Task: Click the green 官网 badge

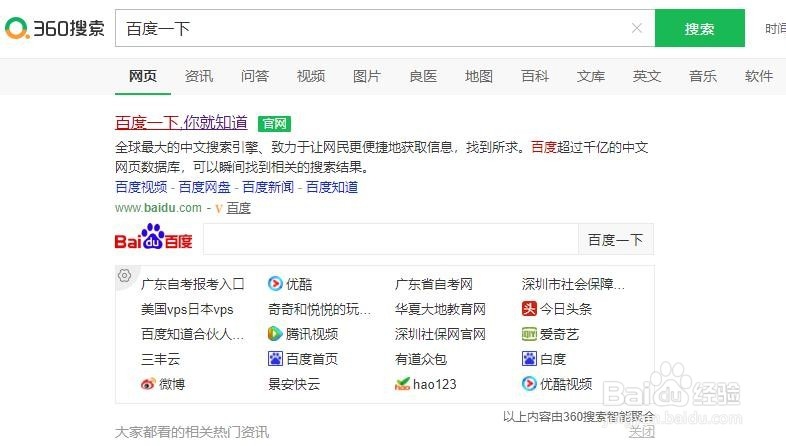Action: pos(274,123)
